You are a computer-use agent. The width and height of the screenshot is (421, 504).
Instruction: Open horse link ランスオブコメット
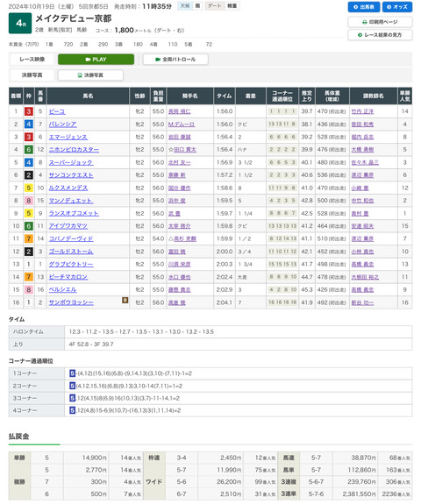74,213
